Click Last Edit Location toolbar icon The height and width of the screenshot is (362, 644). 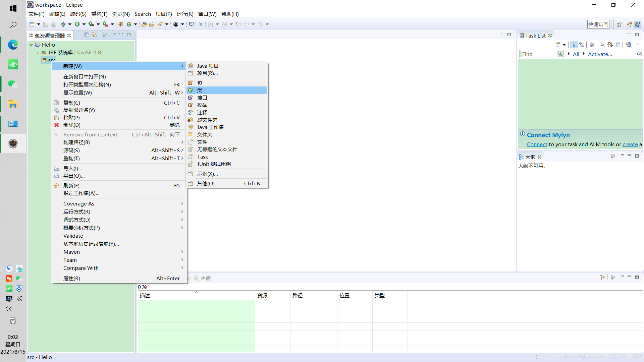tap(238, 24)
